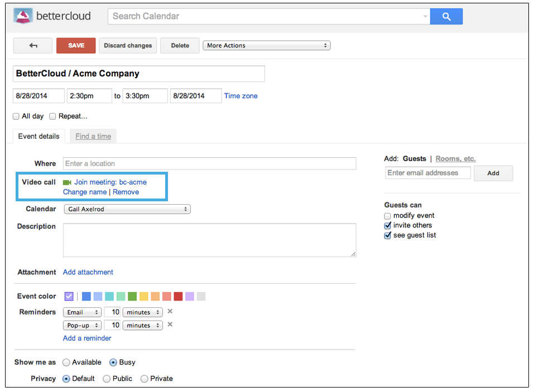
Task: Open the Rooms, etc. tab
Action: pyautogui.click(x=455, y=158)
